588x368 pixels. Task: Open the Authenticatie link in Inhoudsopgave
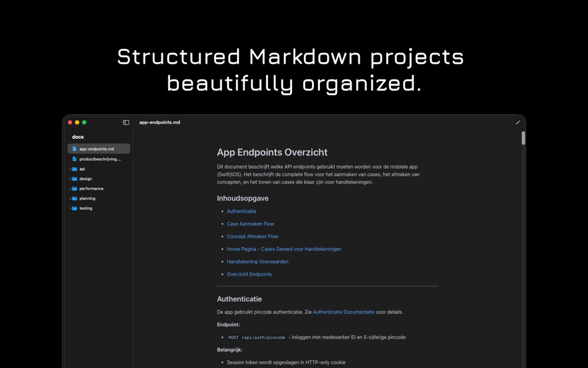(241, 211)
